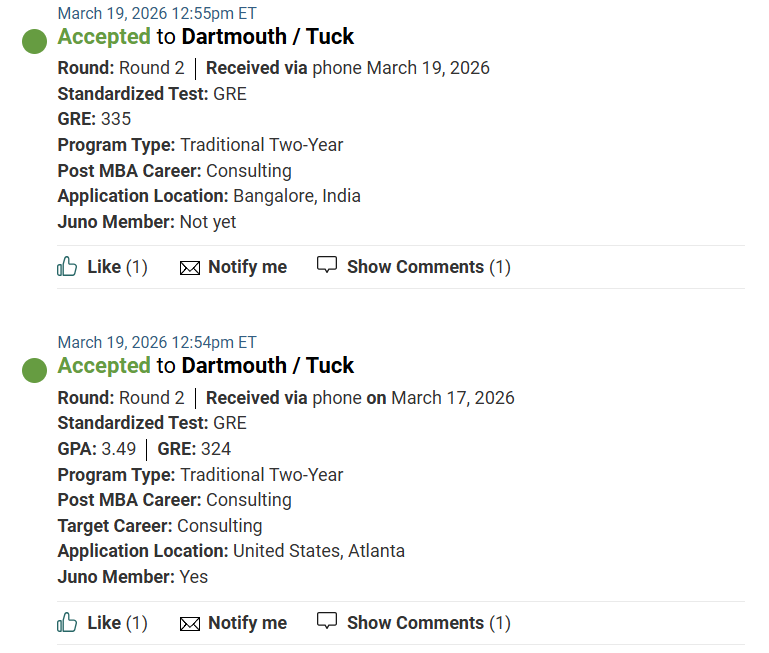Click thumbs-up icon on GRE 335 post
Image resolution: width=769 pixels, height=653 pixels.
pyautogui.click(x=67, y=266)
